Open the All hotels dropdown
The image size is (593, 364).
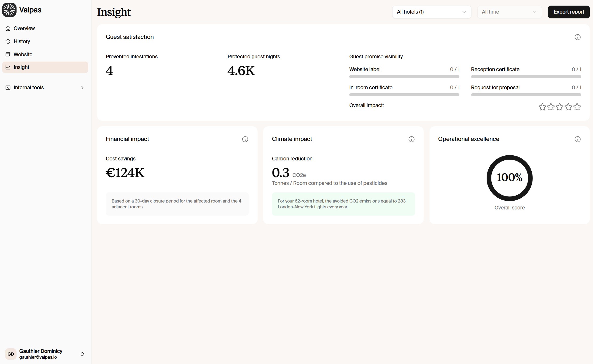point(431,12)
